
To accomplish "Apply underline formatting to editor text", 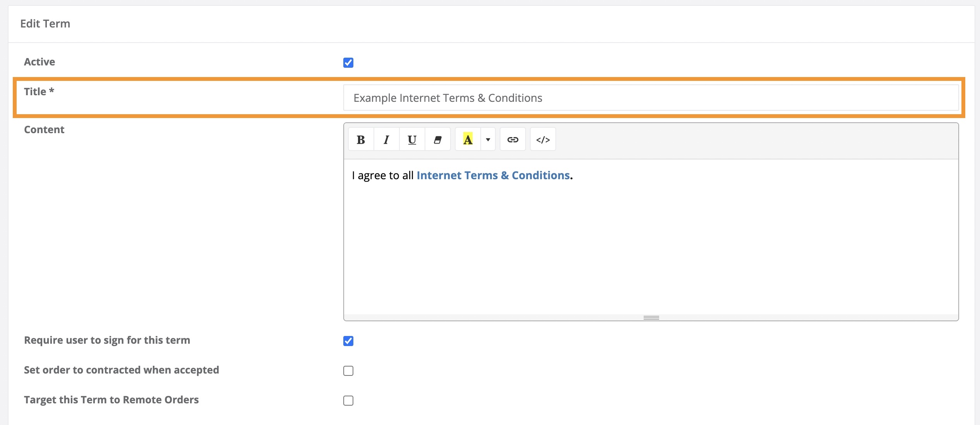I will (411, 139).
